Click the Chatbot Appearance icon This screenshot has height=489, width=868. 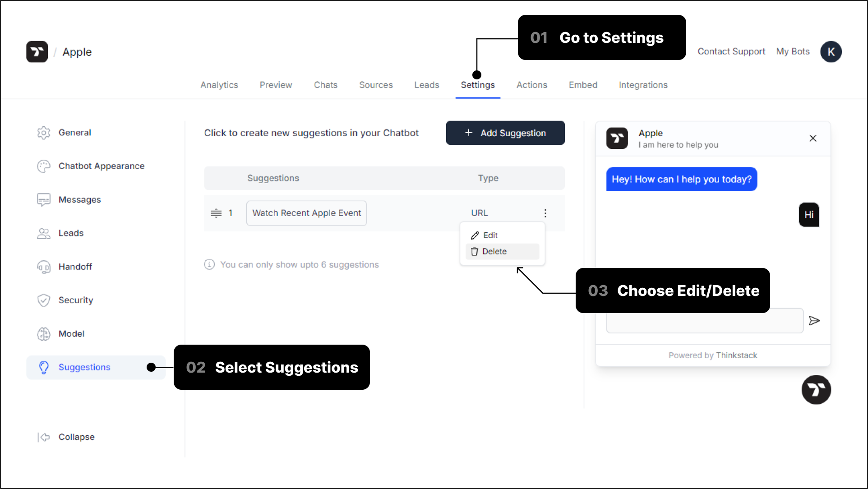pos(45,166)
